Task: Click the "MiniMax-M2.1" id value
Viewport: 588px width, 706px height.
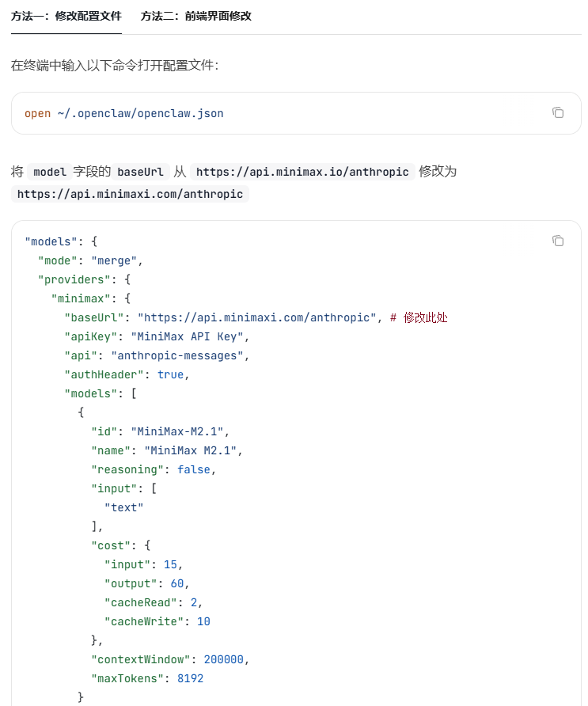Action: click(x=180, y=431)
